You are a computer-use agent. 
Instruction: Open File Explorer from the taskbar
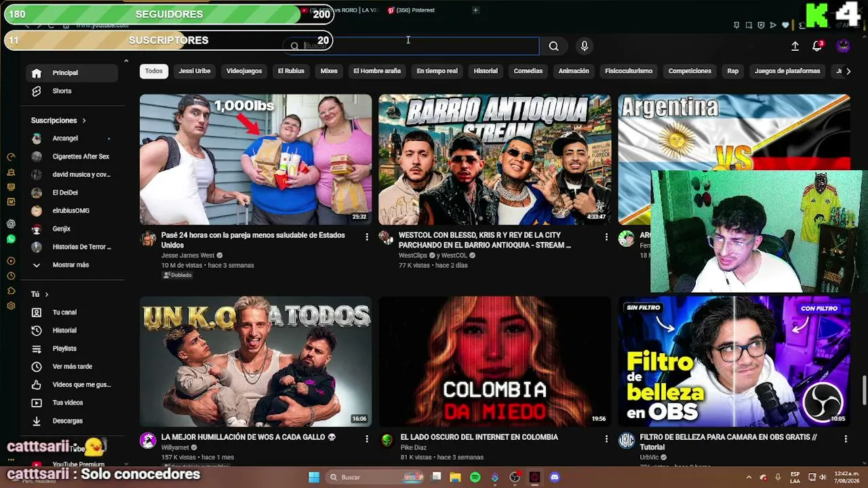pyautogui.click(x=456, y=477)
